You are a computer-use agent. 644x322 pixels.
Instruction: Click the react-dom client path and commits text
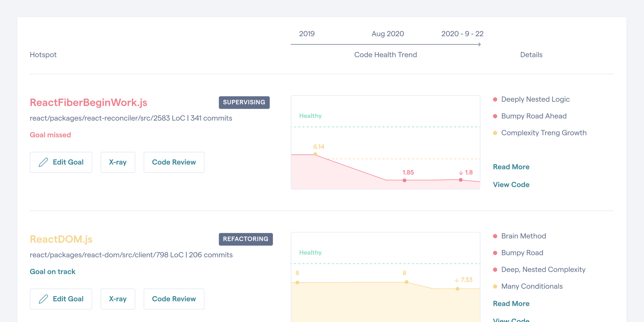point(131,255)
